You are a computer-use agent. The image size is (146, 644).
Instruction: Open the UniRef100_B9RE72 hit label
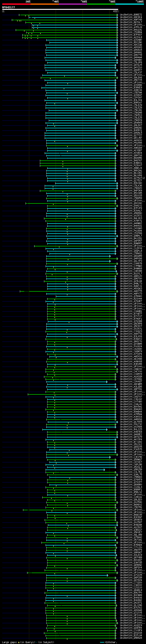131,15
